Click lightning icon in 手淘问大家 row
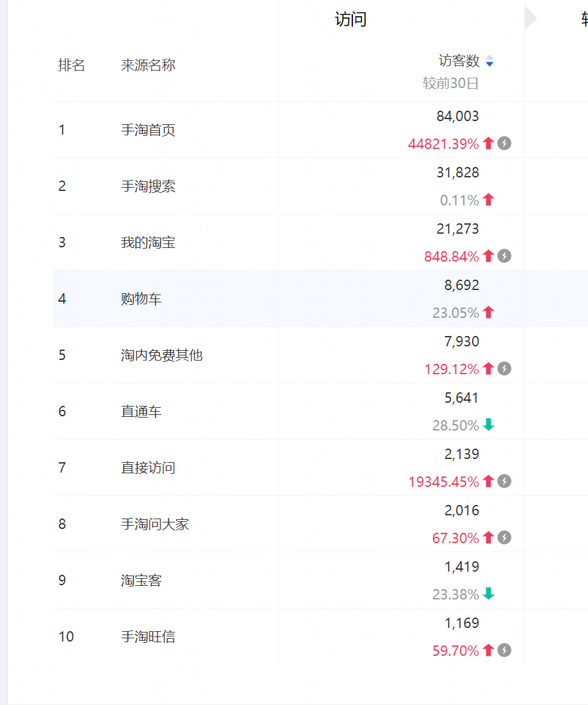The image size is (588, 705). click(x=504, y=538)
